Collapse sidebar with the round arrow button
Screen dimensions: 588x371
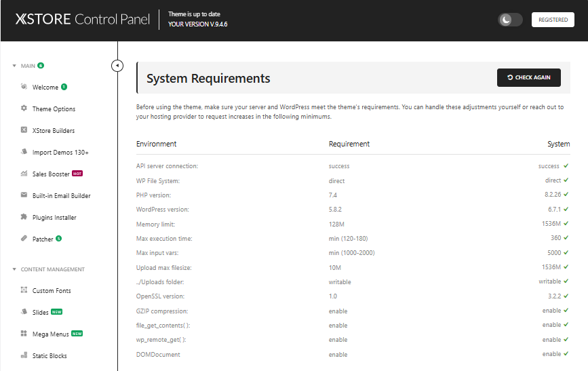[x=117, y=66]
